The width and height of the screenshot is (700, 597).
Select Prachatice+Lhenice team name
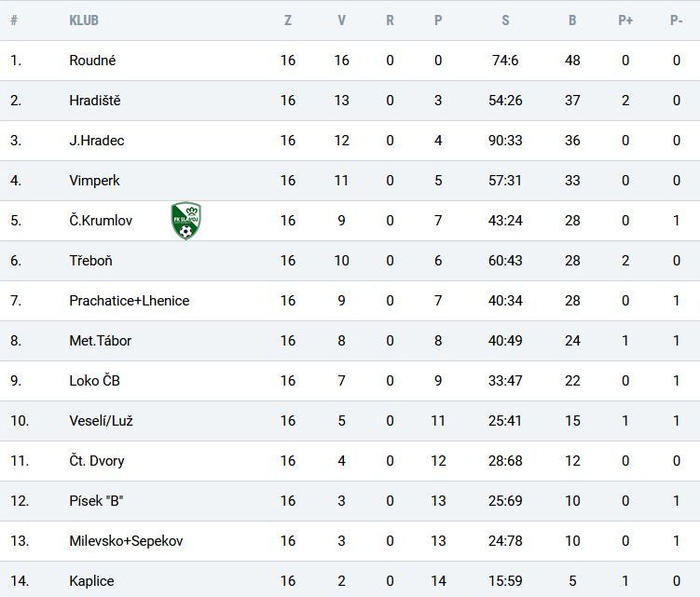[x=129, y=301]
